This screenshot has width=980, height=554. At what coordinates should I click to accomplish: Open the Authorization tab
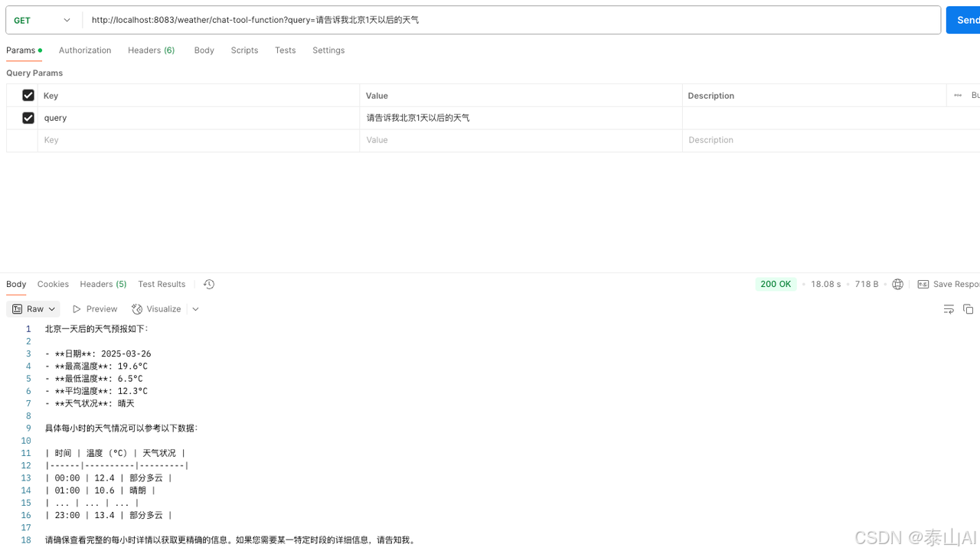pyautogui.click(x=85, y=51)
